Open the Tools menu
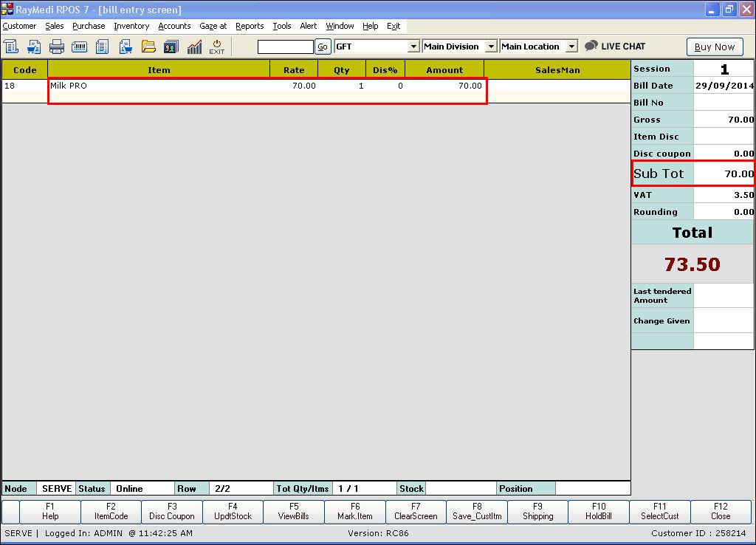 (x=282, y=26)
